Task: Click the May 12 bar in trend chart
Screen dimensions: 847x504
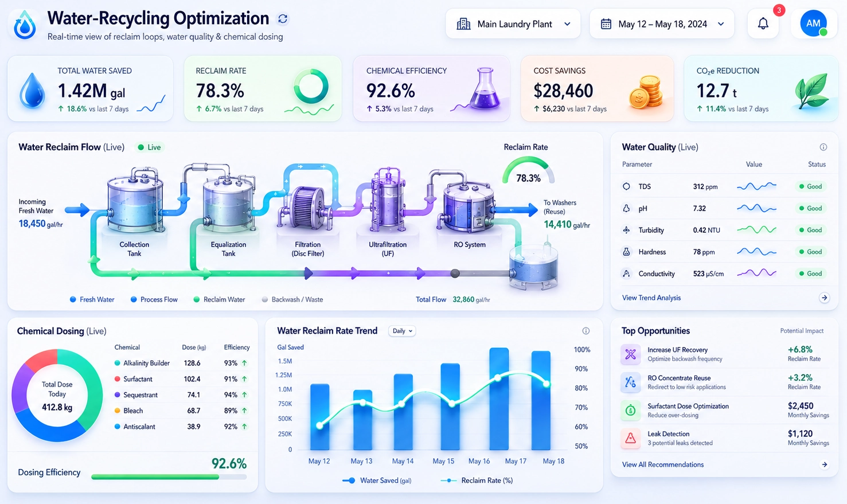Action: pos(319,417)
